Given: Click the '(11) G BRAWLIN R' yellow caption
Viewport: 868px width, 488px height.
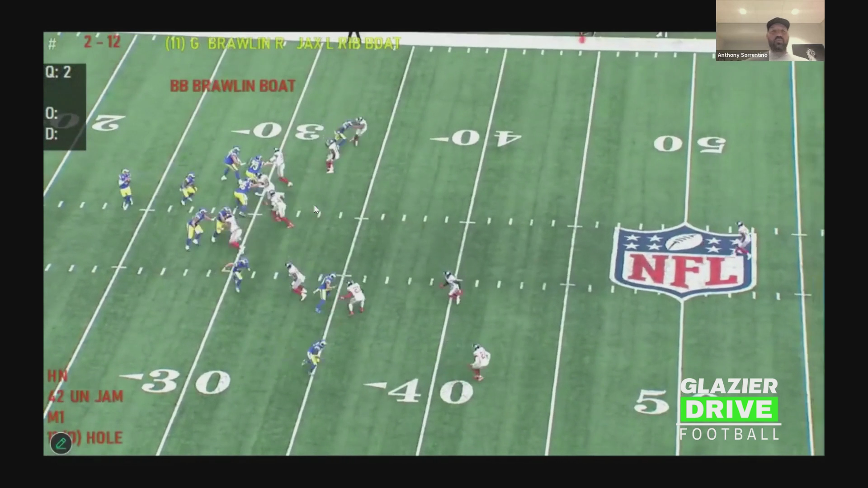Looking at the screenshot, I should 224,44.
